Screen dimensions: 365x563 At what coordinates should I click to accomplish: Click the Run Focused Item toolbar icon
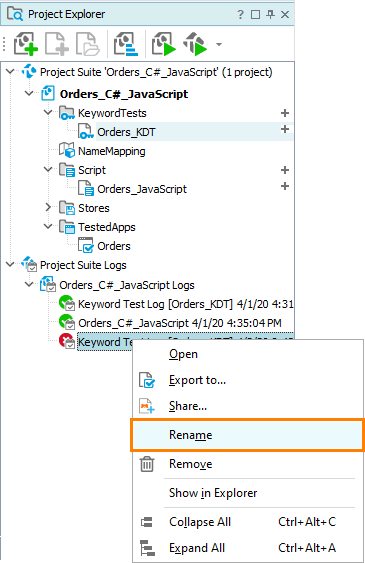[x=195, y=44]
